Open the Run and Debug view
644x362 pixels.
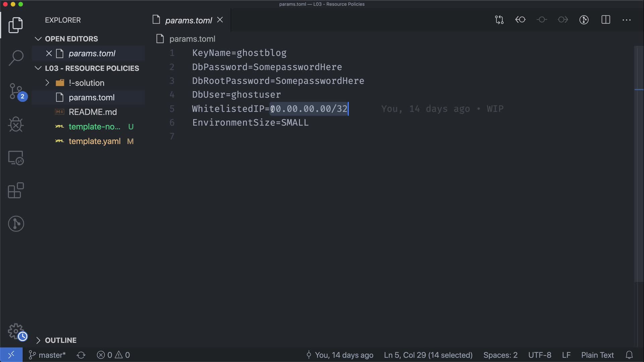pos(16,124)
